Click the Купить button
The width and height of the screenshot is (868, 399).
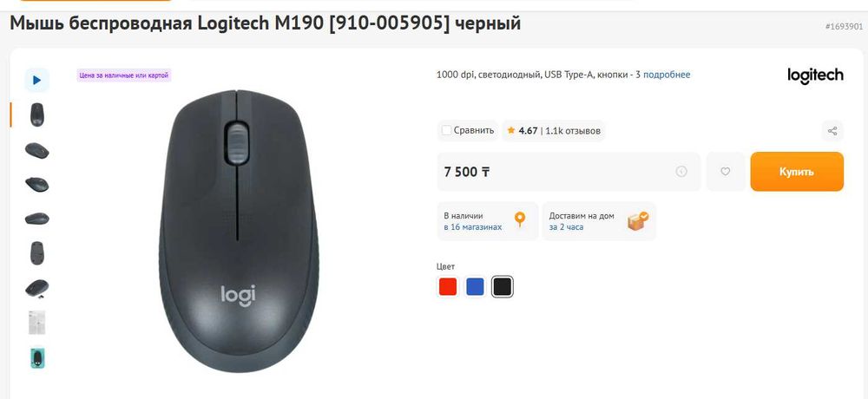797,172
